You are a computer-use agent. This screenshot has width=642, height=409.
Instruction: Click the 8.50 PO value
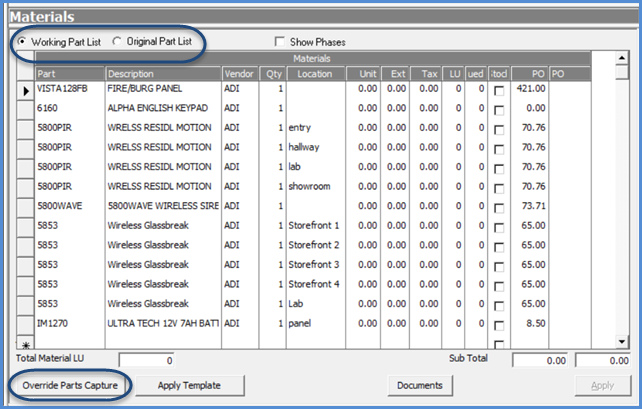coord(536,323)
